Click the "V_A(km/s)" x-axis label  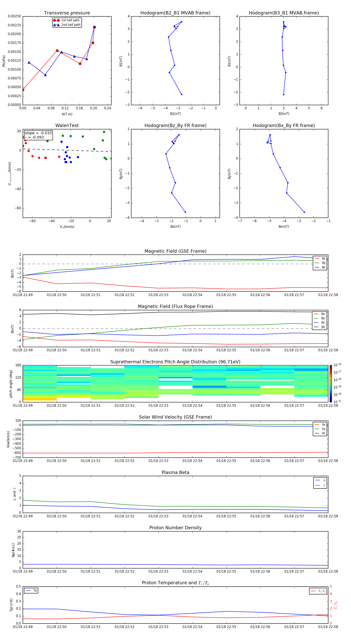point(67,227)
